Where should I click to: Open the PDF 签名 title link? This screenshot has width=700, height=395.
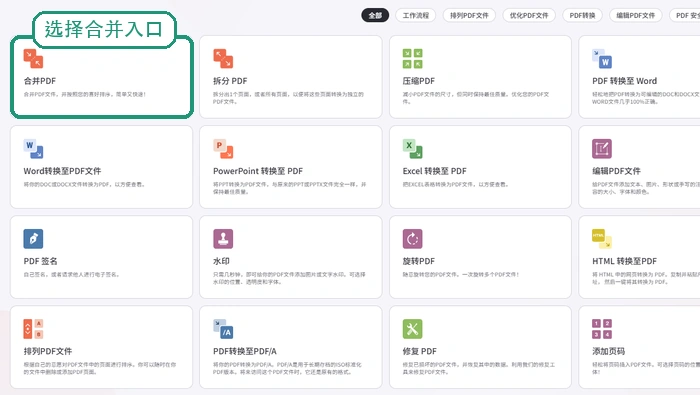click(40, 261)
